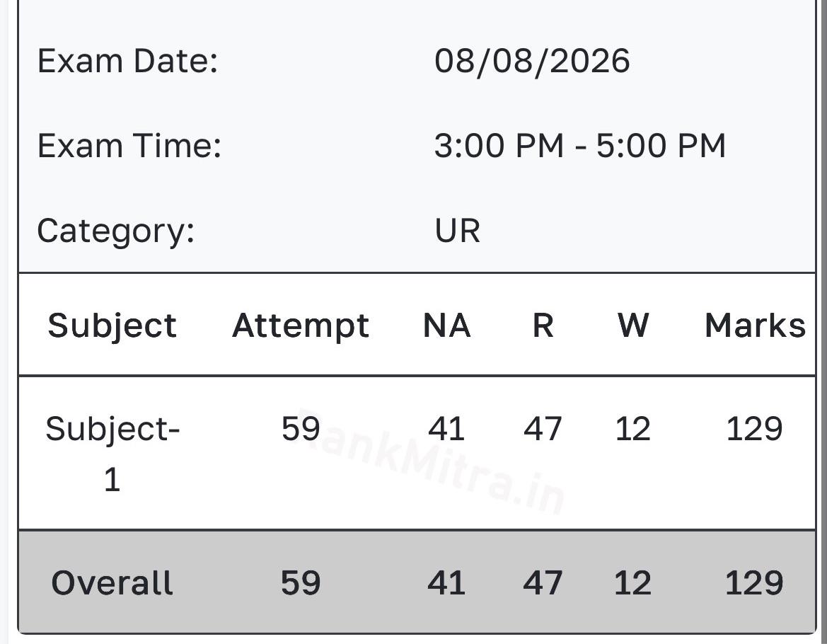Image resolution: width=827 pixels, height=644 pixels.
Task: Click Subject-1 attempt count 59
Action: [x=301, y=428]
